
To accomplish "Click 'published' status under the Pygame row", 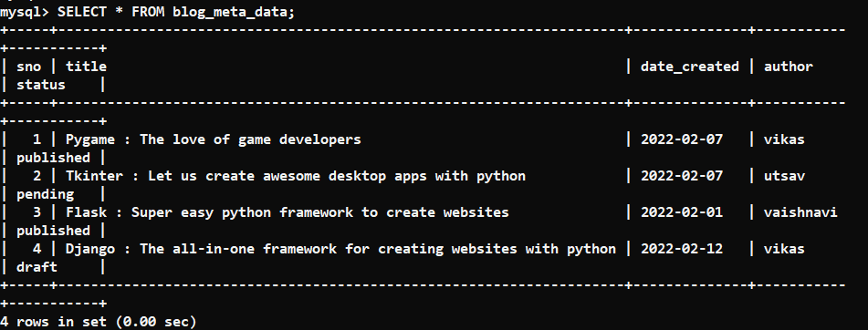I will coord(53,158).
